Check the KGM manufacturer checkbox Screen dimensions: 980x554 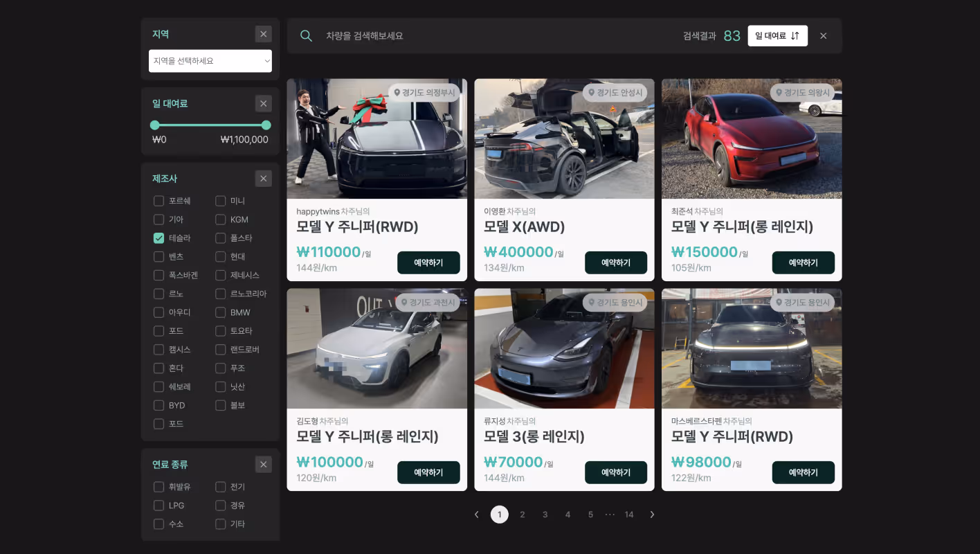[x=220, y=220]
